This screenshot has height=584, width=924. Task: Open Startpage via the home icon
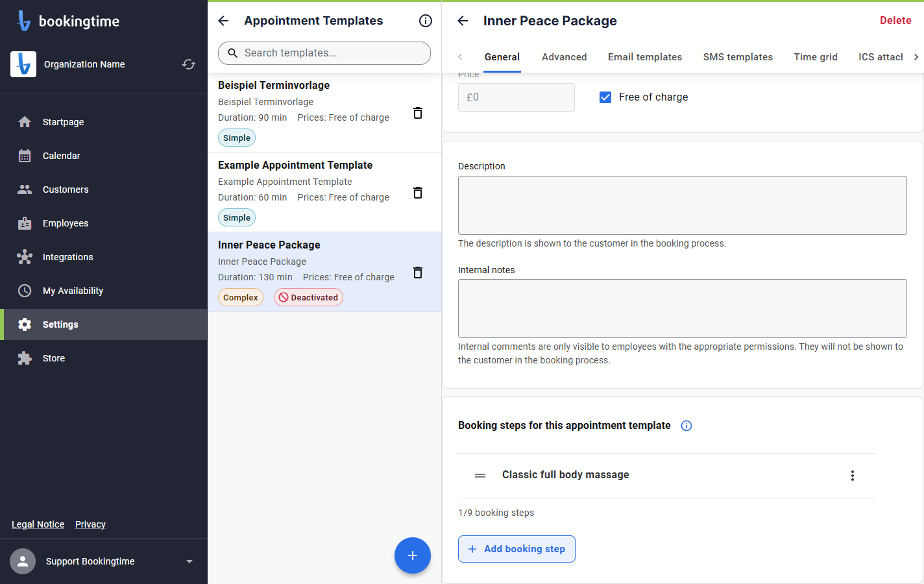(25, 122)
